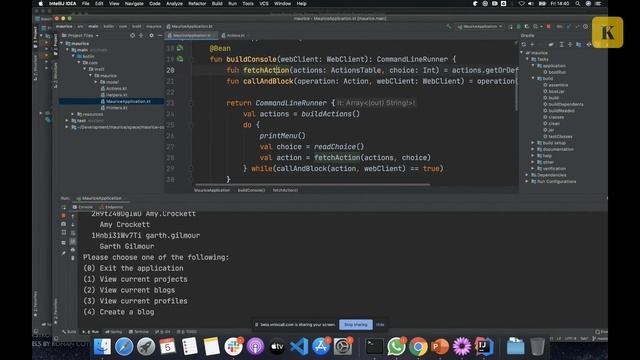Click Gradle panel refresh icon
This screenshot has width=640, height=360.
(x=524, y=44)
